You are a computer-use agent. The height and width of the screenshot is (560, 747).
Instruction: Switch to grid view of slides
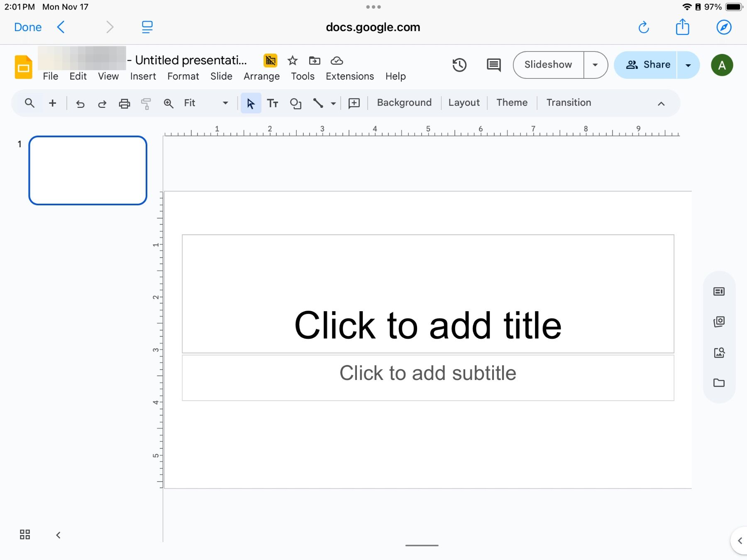point(25,534)
